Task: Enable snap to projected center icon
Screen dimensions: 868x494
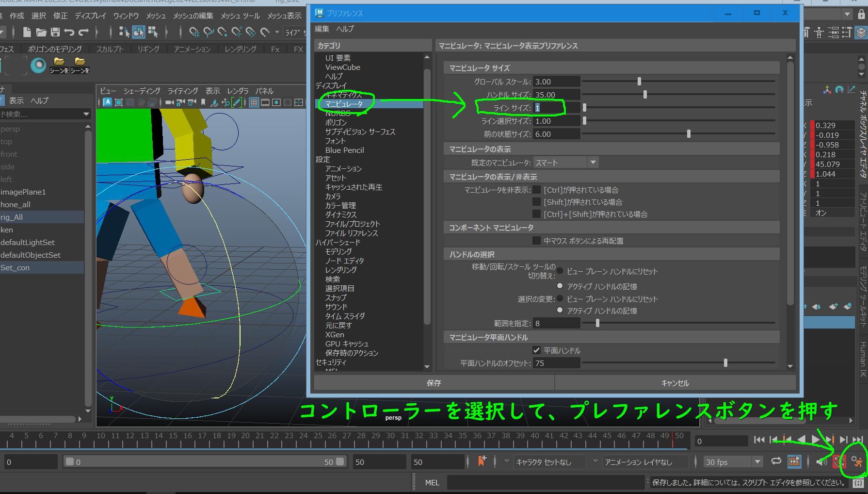Action: click(237, 33)
